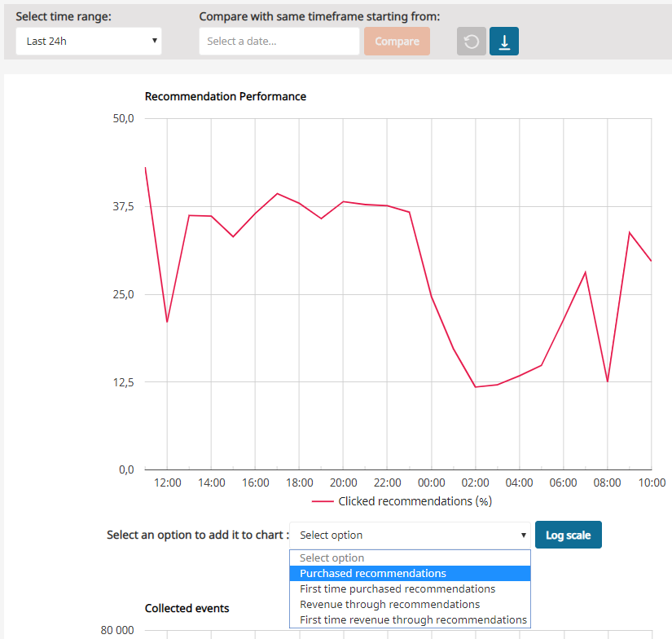Image resolution: width=672 pixels, height=639 pixels.
Task: Click the Log scale button
Action: pos(569,535)
